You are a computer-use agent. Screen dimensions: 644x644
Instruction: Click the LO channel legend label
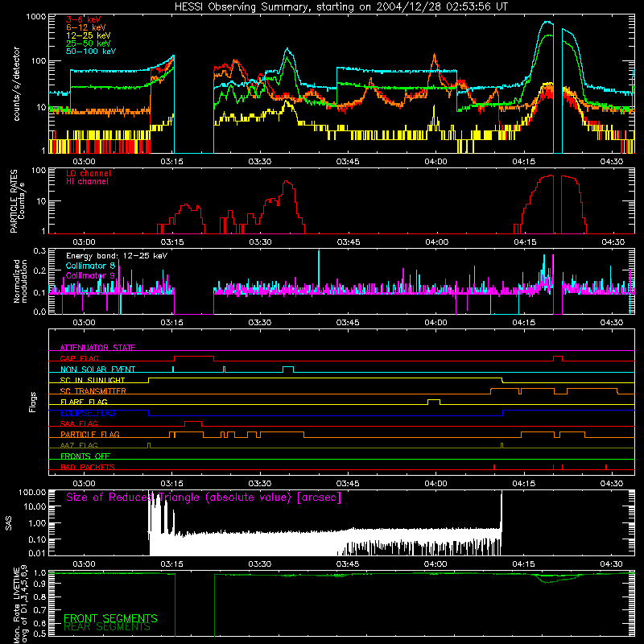click(89, 173)
